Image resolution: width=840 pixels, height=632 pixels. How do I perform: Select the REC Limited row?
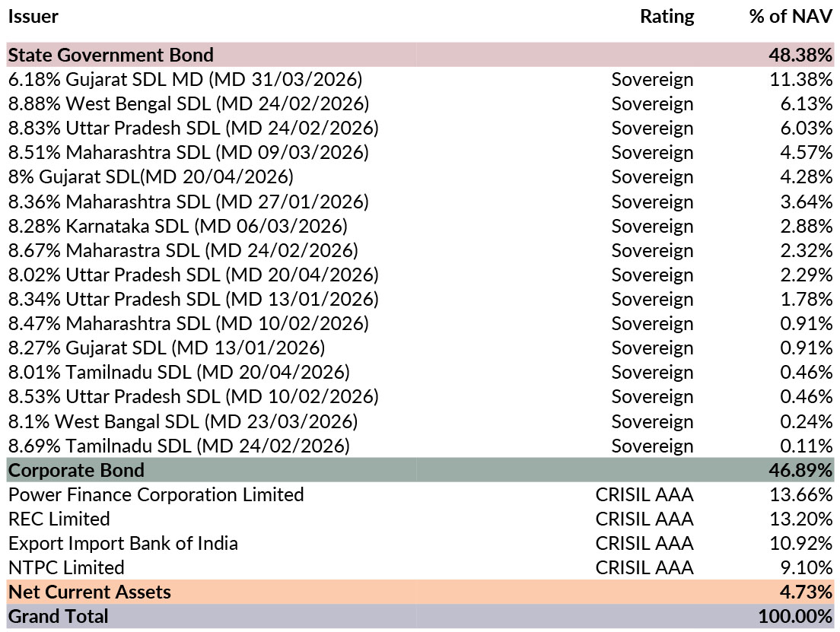coord(59,519)
